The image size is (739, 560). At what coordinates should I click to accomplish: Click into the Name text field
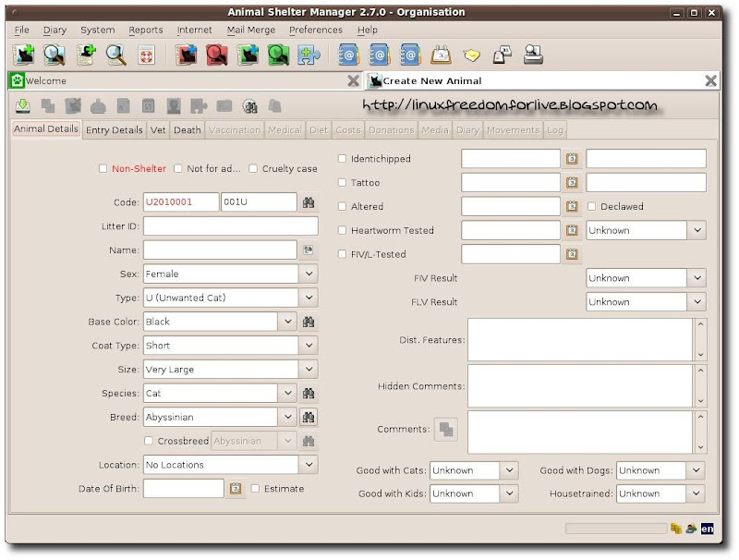click(220, 250)
